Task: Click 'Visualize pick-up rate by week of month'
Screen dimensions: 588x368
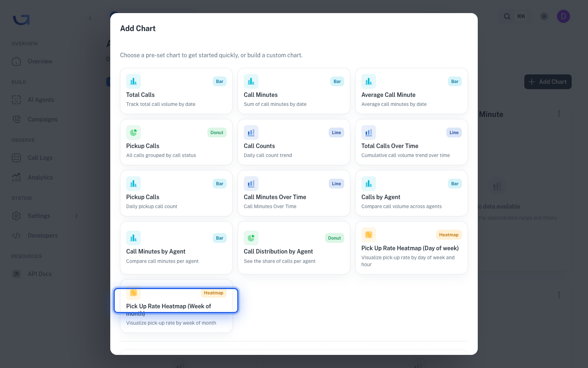Action: [x=171, y=323]
